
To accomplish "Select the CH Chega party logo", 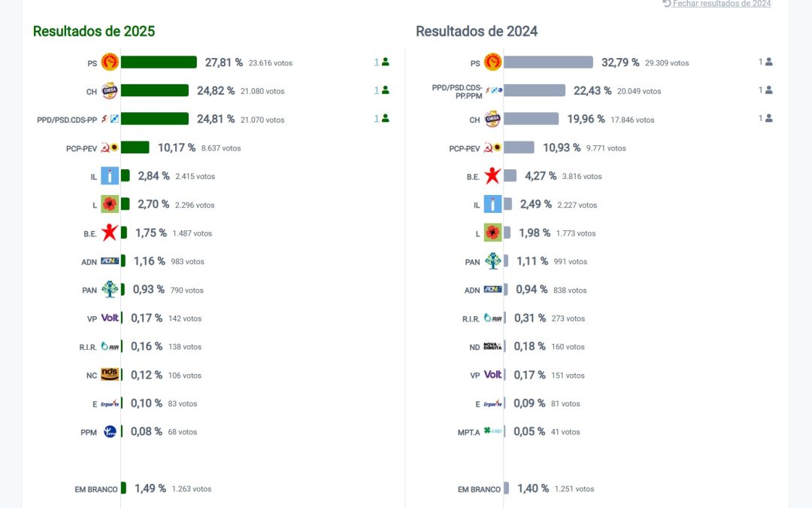I will point(110,90).
